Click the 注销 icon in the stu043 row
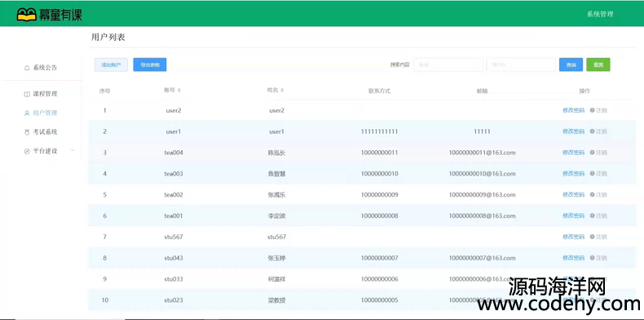Screen dimensions: 644x320 click(x=593, y=258)
